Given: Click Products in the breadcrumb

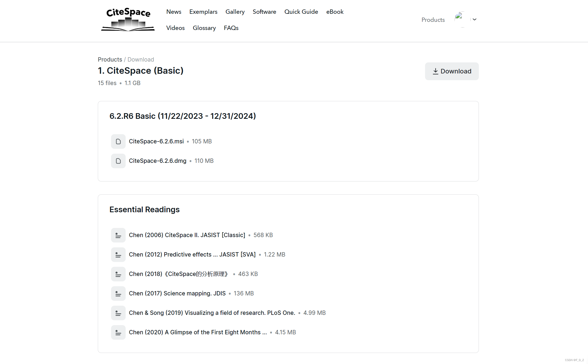Looking at the screenshot, I should (x=110, y=59).
